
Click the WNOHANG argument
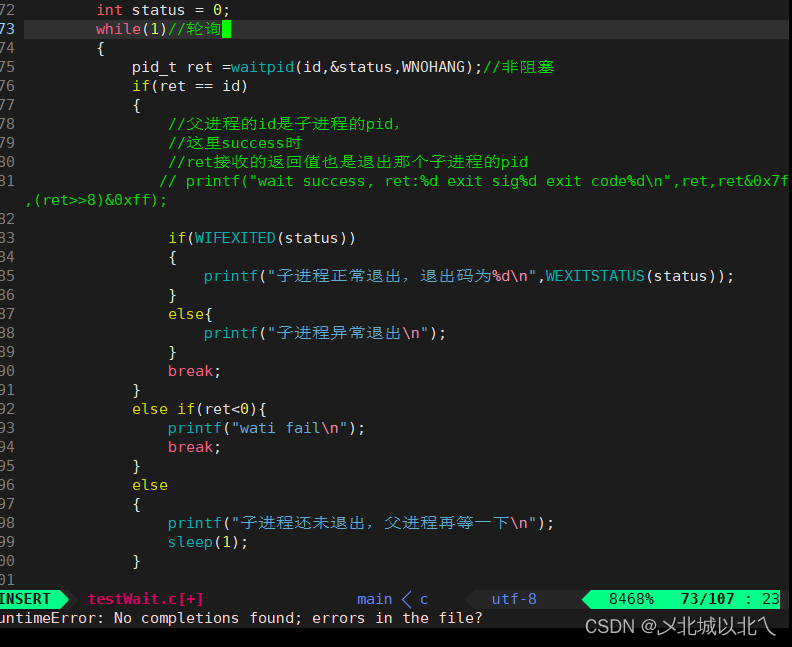[433, 67]
